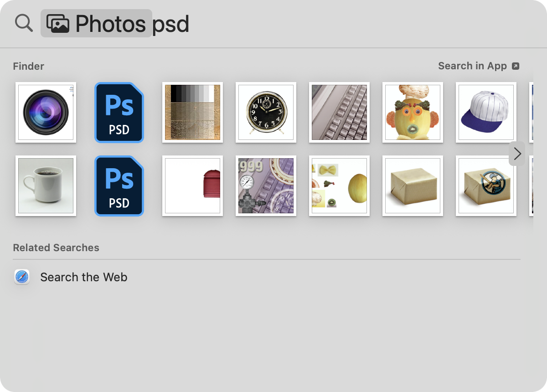Show more results with right chevron
Screen dimensions: 547x392
pyautogui.click(x=517, y=154)
